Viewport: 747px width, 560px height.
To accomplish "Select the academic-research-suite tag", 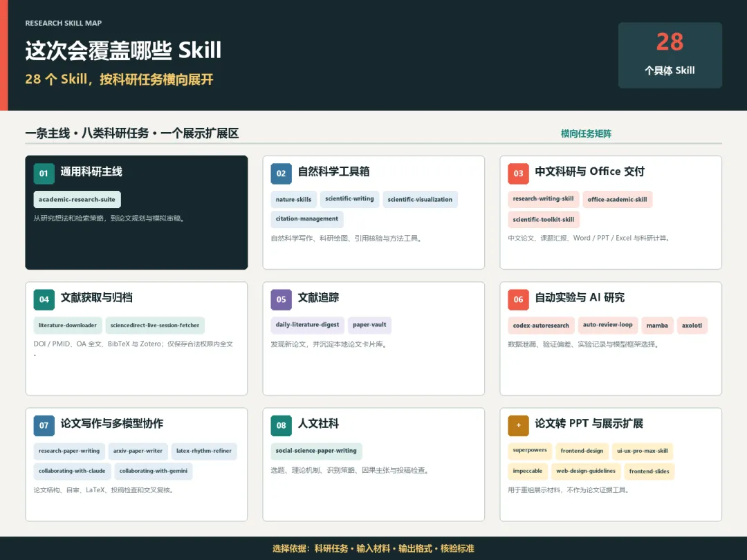I will coord(77,200).
